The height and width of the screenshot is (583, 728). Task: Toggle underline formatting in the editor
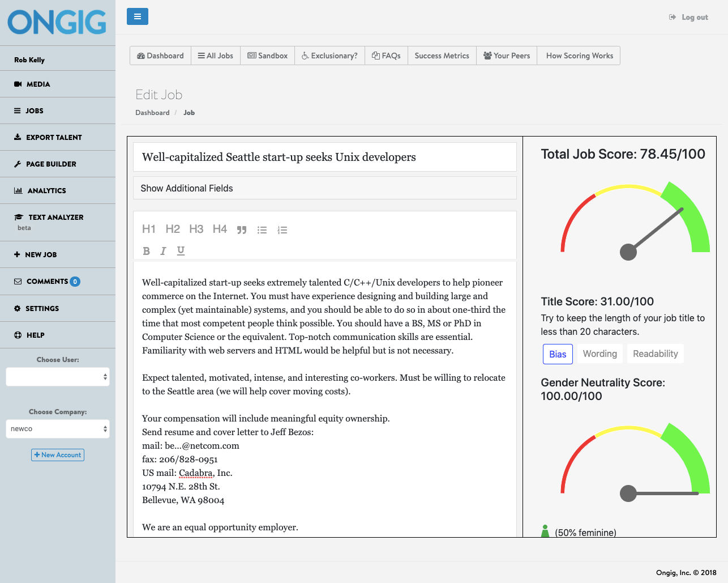(180, 250)
